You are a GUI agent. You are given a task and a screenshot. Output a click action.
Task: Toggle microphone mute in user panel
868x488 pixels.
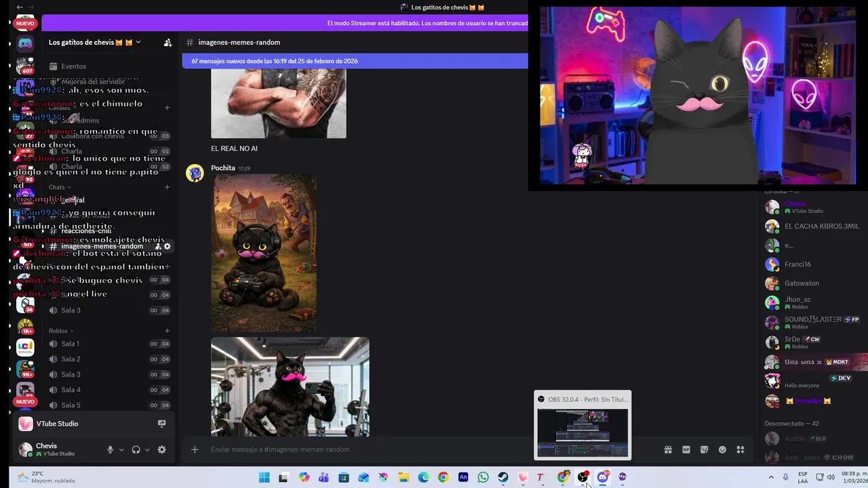coord(110,449)
